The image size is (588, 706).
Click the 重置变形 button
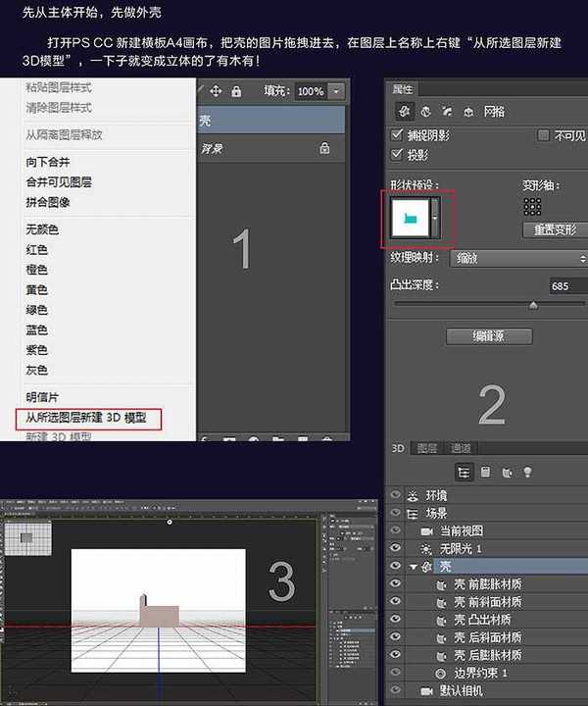tap(555, 229)
